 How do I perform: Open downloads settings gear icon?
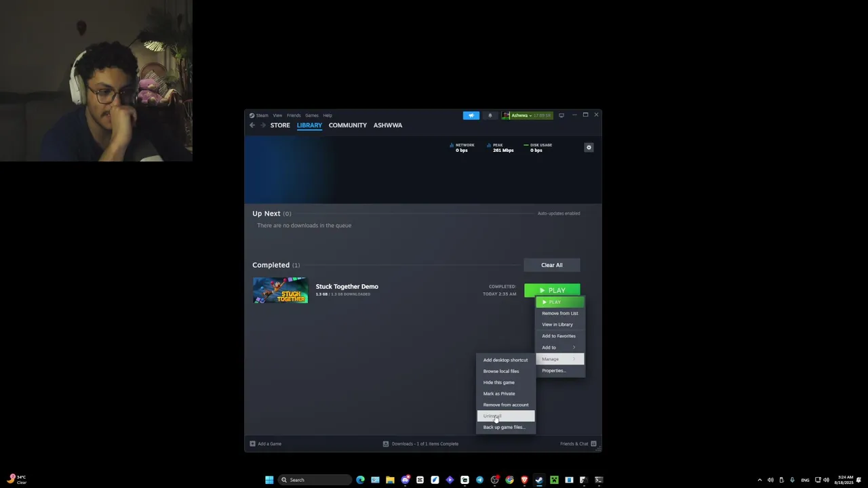tap(589, 147)
